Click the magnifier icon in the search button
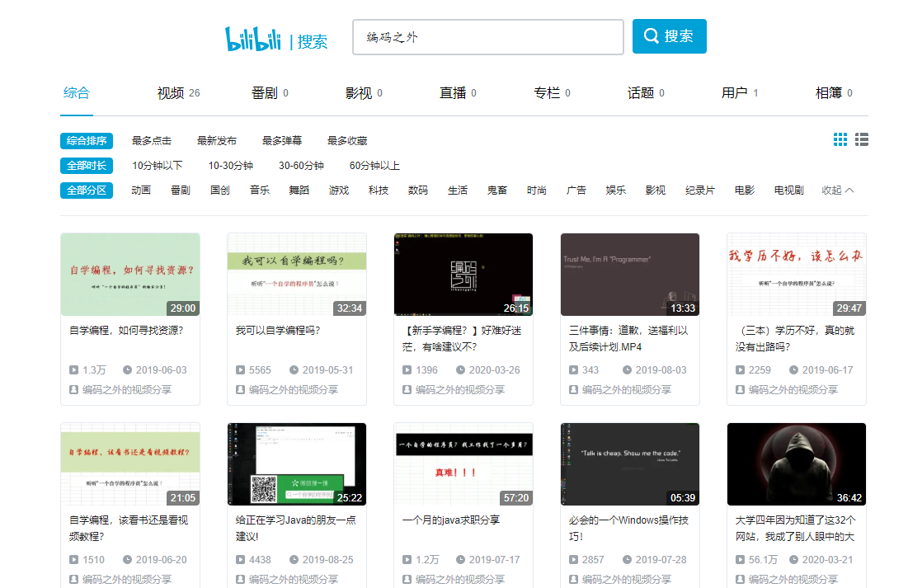Viewport: 908px width, 588px height. tap(652, 35)
